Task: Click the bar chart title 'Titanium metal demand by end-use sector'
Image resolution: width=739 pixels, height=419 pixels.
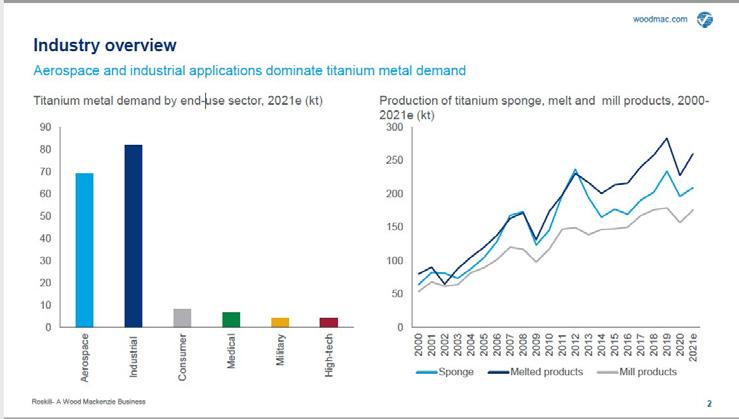Action: (x=178, y=100)
